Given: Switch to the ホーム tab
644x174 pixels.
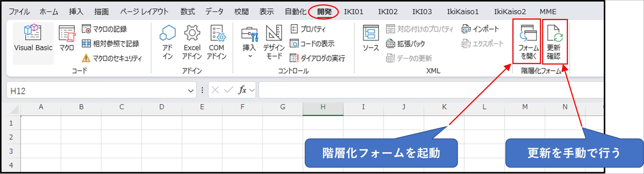Looking at the screenshot, I should [49, 12].
